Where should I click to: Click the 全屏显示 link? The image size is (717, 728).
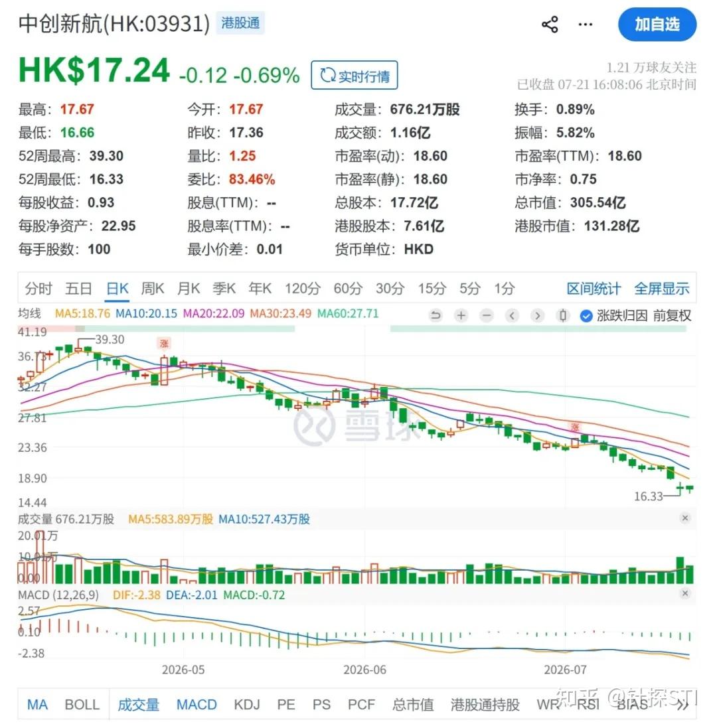pyautogui.click(x=662, y=289)
